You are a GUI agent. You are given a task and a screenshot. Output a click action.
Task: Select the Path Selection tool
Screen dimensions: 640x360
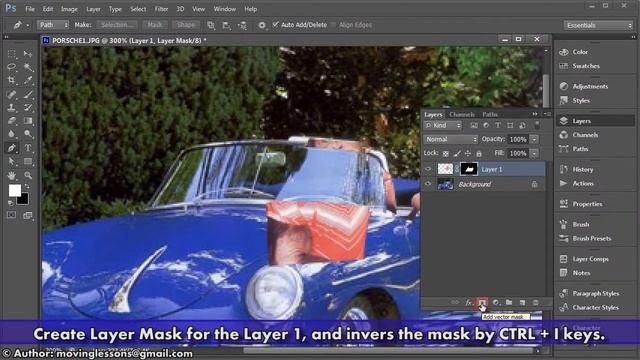(x=12, y=161)
